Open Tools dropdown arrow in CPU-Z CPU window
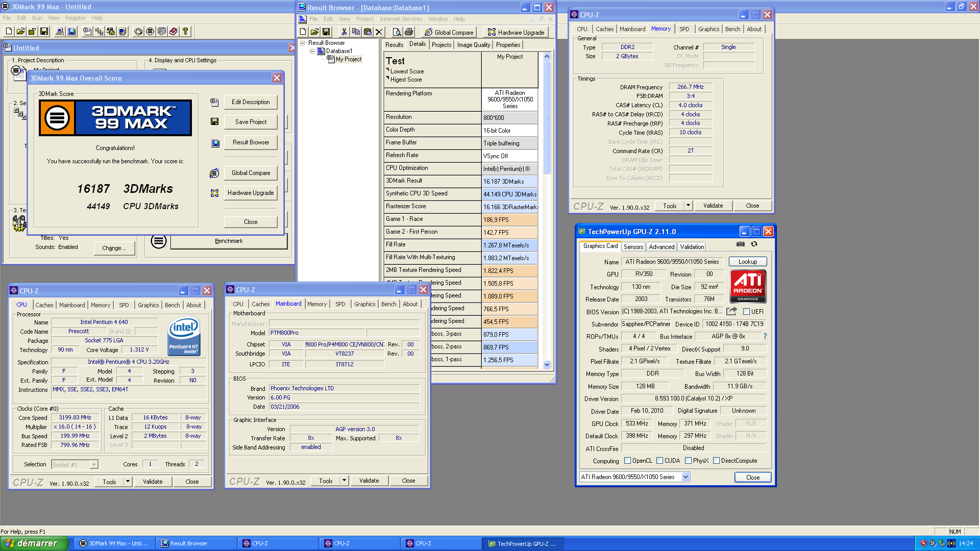The image size is (980, 551). [128, 482]
